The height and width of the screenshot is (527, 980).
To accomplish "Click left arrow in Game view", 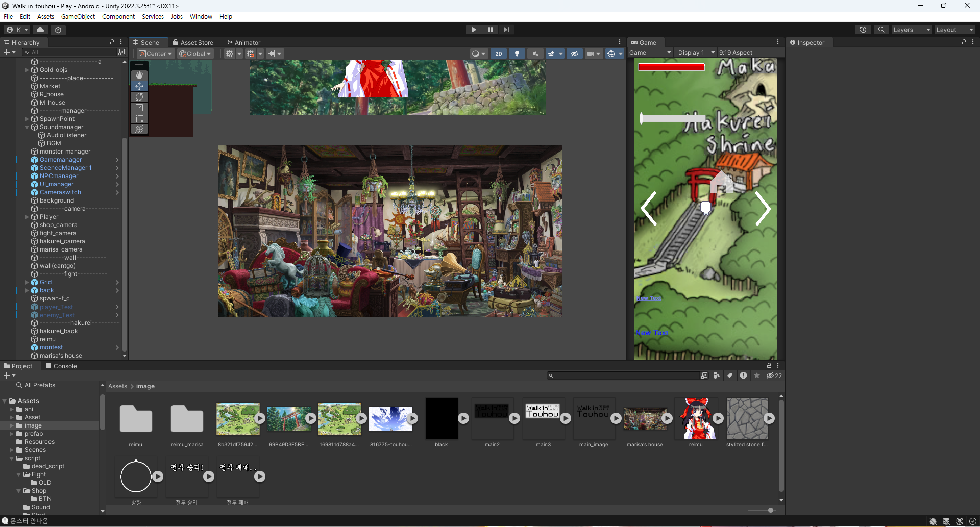I will 649,209.
